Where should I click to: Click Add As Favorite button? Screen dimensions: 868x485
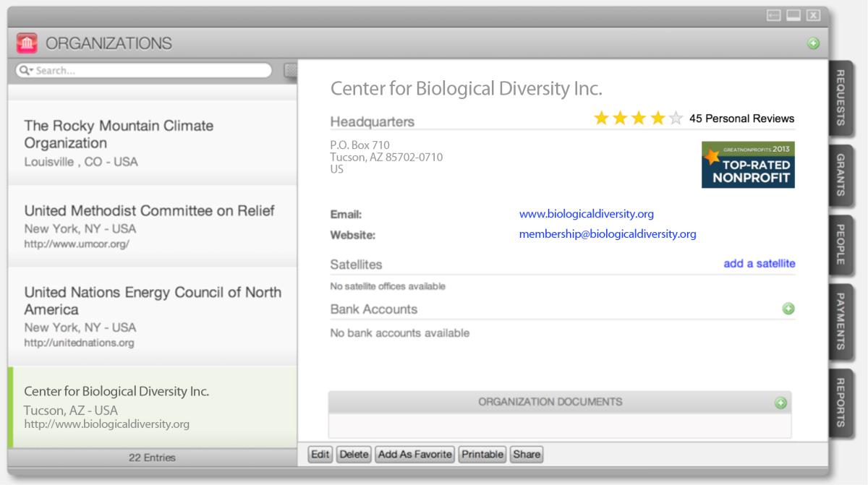click(x=414, y=455)
